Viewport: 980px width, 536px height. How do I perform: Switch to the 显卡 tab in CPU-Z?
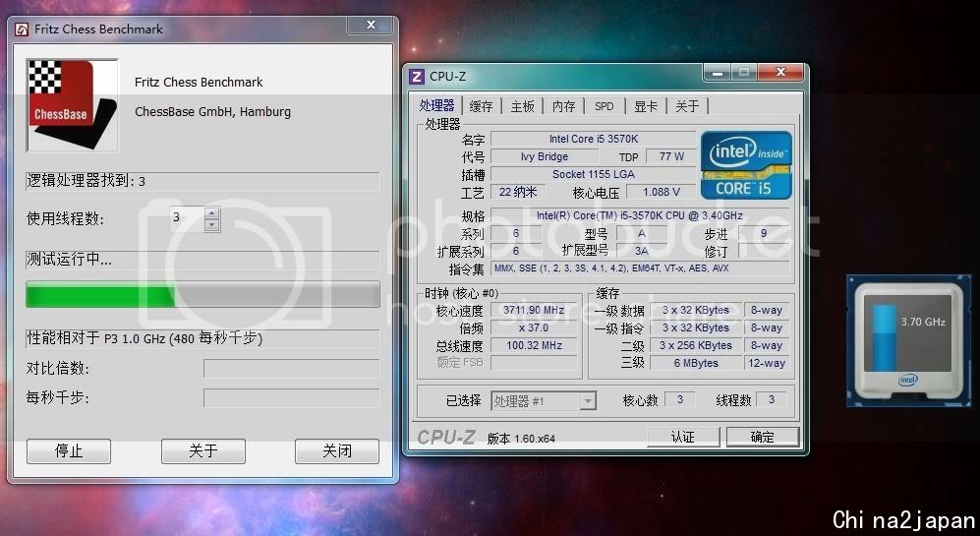tap(646, 106)
